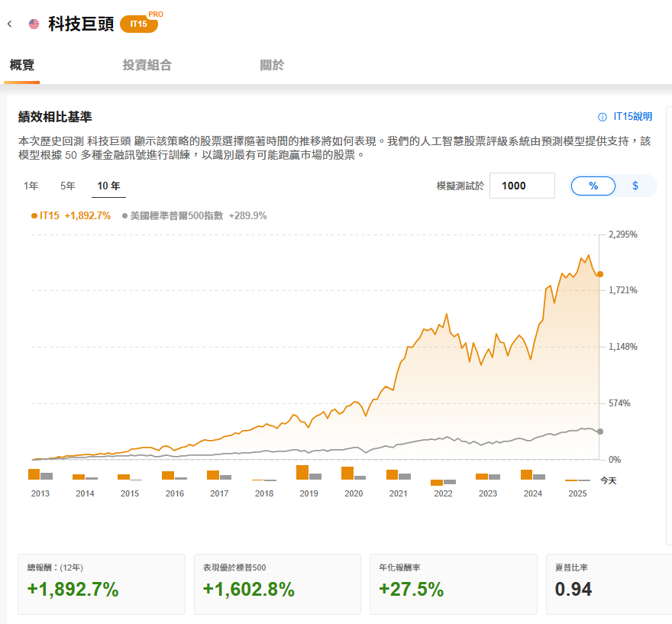Image resolution: width=672 pixels, height=624 pixels.
Task: Click the 總報酬 +1,892.7% card
Action: 102,584
